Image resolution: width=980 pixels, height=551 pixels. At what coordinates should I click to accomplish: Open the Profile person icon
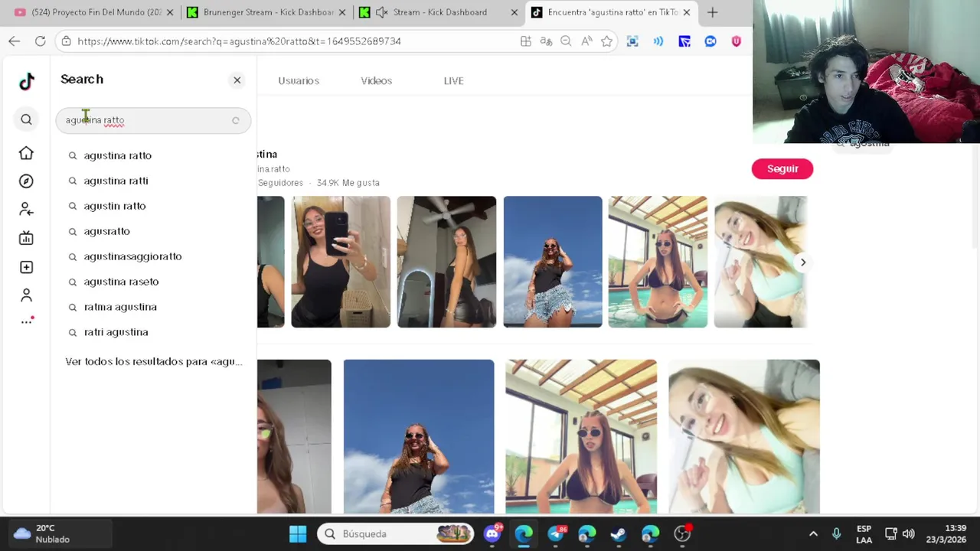click(26, 295)
